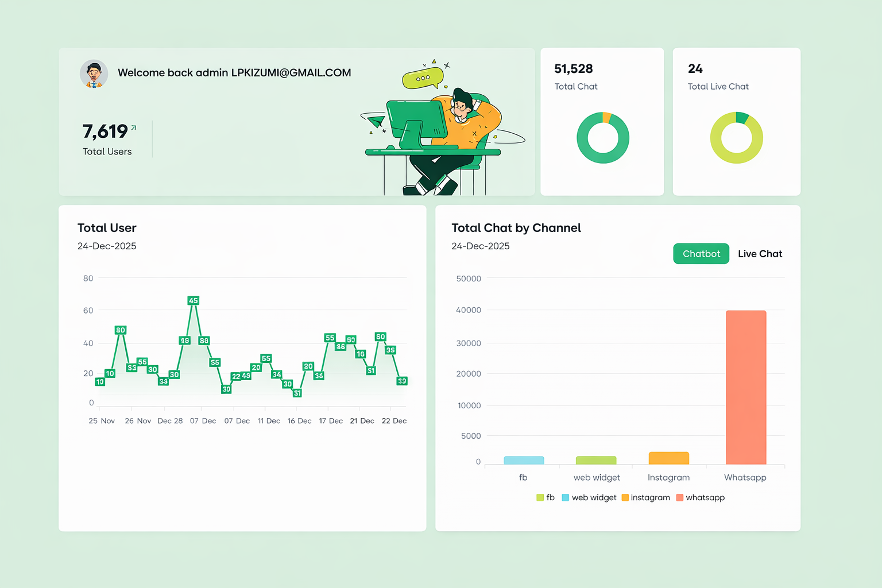The image size is (882, 588).
Task: Click the arrow icon beside 7,619
Action: click(x=134, y=128)
